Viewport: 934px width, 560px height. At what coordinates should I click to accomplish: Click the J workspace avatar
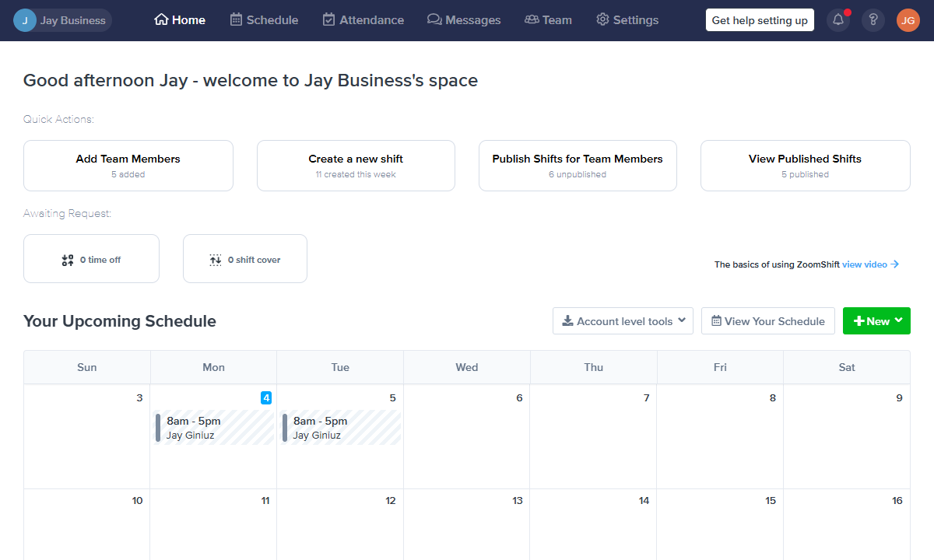(24, 20)
